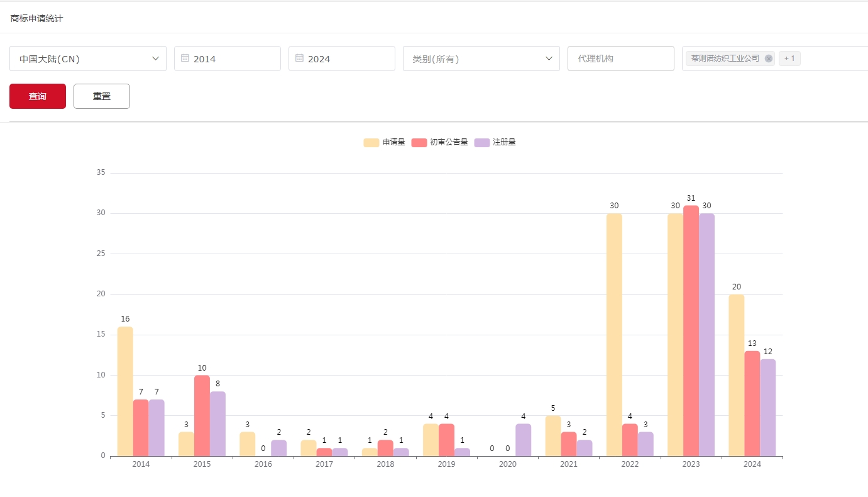Expand the +1 collapsed applicant tags
Viewport: 868px width, 497px height.
(789, 59)
